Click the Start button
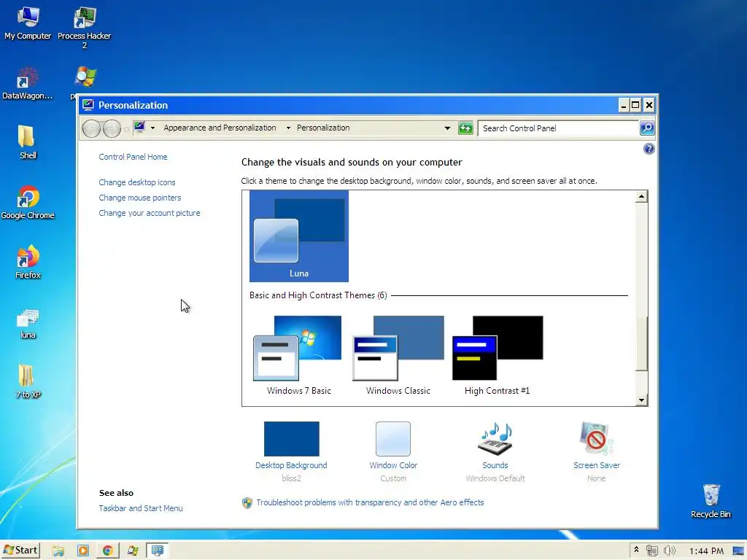Image resolution: width=747 pixels, height=560 pixels. 20,551
